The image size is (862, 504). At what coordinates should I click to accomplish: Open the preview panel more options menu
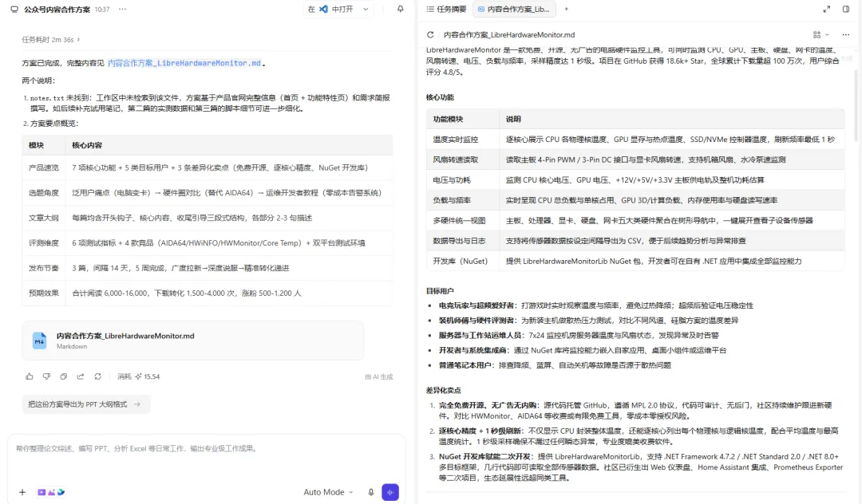click(x=845, y=34)
